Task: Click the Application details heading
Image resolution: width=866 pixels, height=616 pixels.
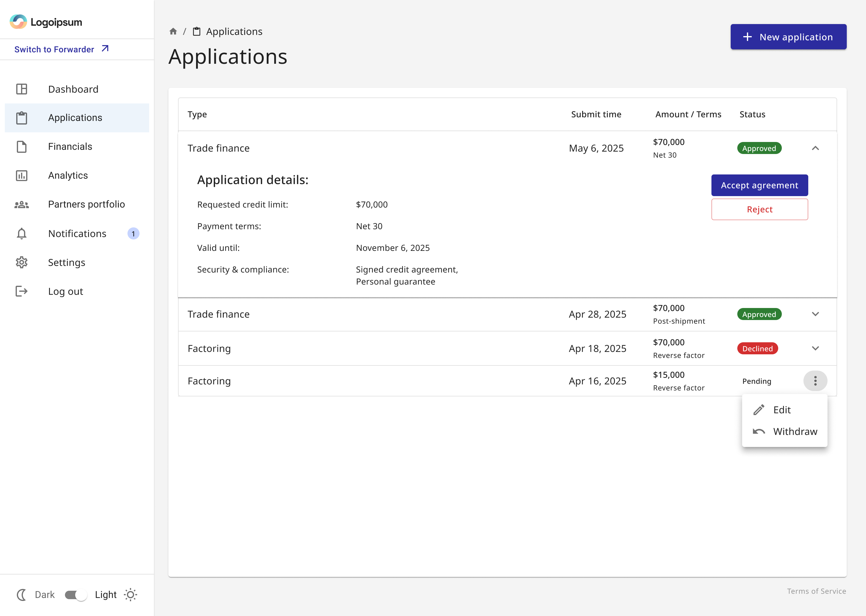Action: (x=253, y=180)
